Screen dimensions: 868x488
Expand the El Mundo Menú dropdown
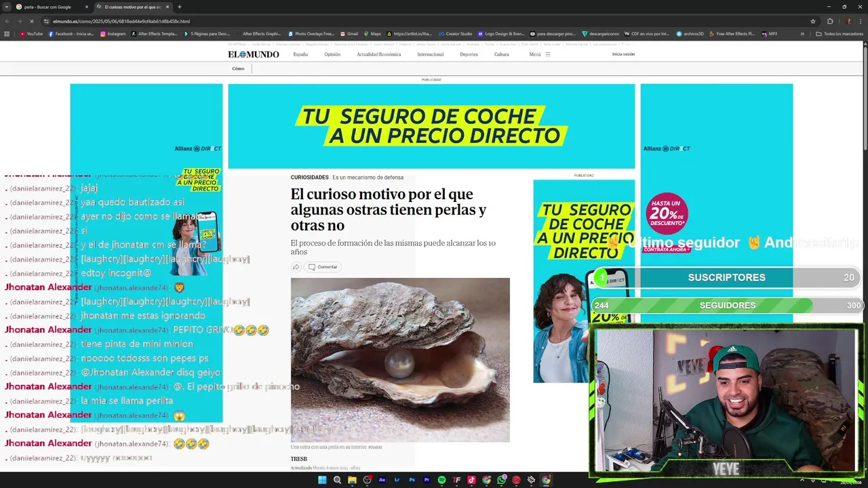tap(540, 54)
